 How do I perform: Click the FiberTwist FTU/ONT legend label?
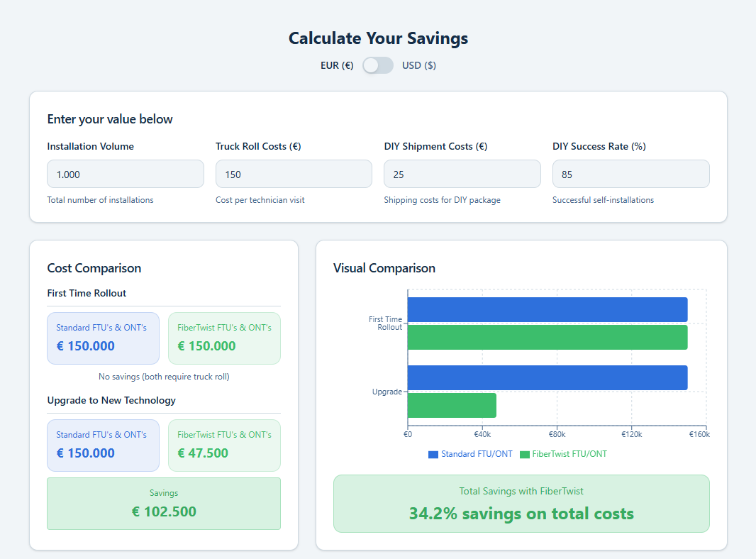pyautogui.click(x=569, y=454)
